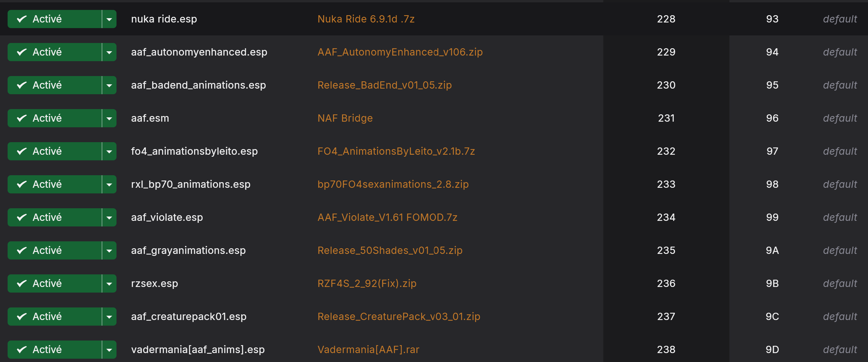868x362 pixels.
Task: Expand status dropdown for rzsex.esp
Action: click(109, 283)
